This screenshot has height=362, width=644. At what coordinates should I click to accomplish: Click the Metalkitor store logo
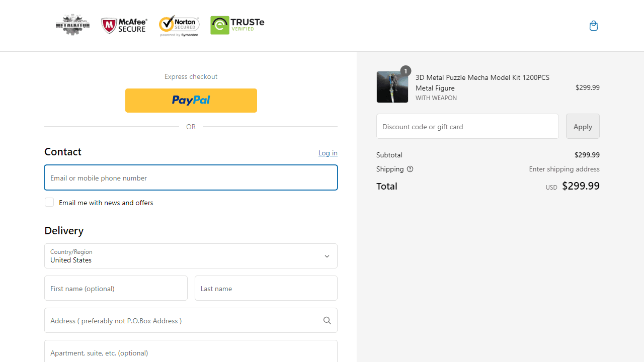73,25
